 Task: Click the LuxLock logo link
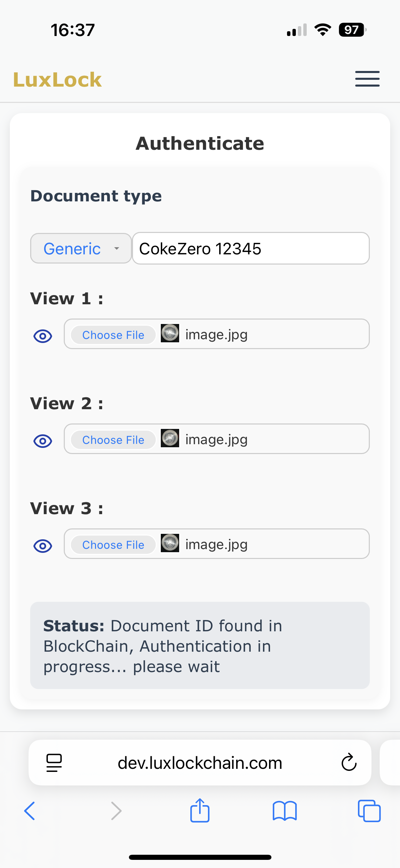pos(57,80)
